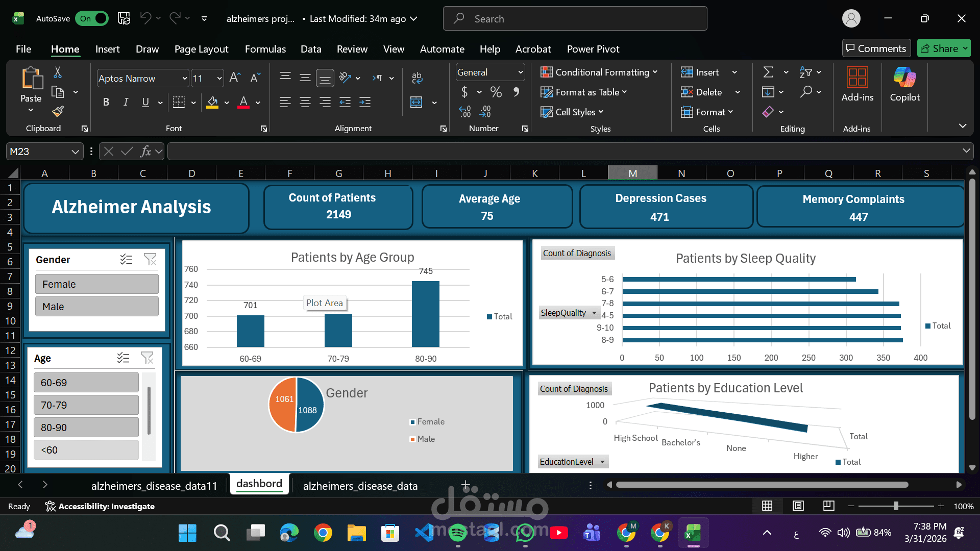Switch to alzheimers_disease_data11 sheet
Viewport: 980px width, 551px height.
[x=154, y=486]
